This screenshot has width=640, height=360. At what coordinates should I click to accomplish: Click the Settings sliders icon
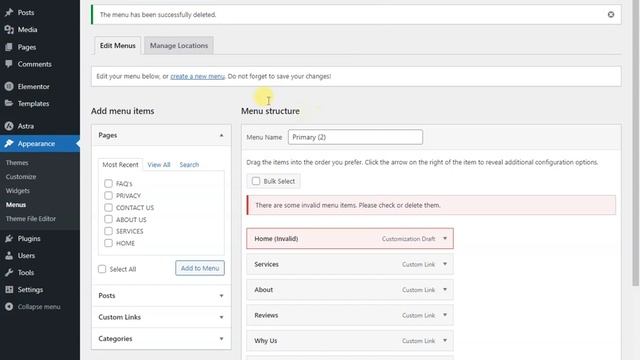(x=9, y=289)
